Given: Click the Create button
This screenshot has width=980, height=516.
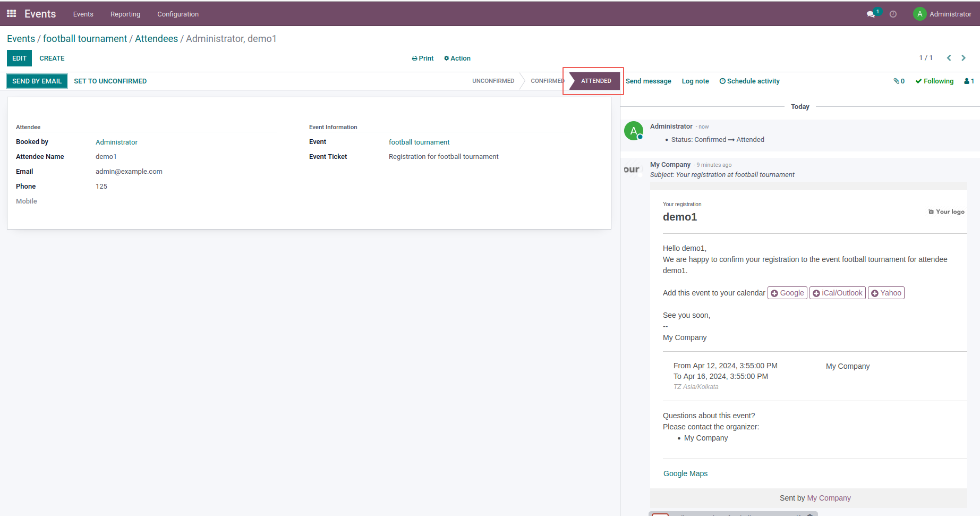Looking at the screenshot, I should click(52, 58).
